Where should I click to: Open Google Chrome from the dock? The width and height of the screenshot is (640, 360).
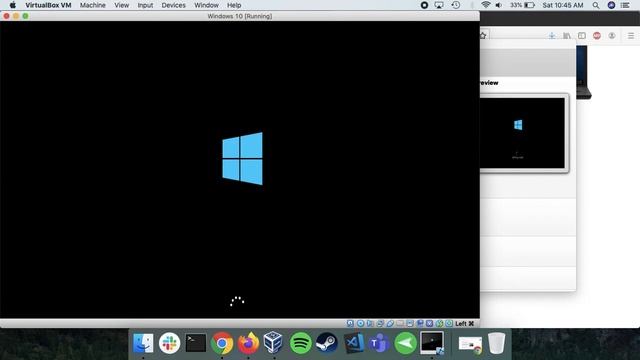coord(222,343)
